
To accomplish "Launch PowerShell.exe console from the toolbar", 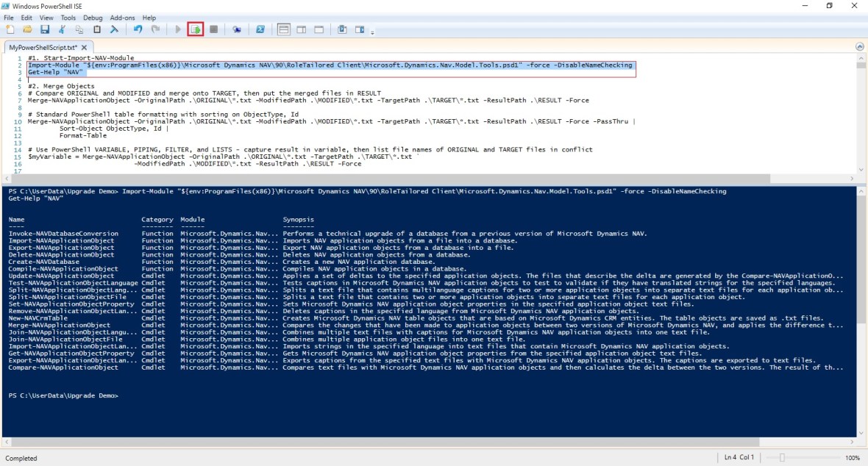I will pos(259,29).
